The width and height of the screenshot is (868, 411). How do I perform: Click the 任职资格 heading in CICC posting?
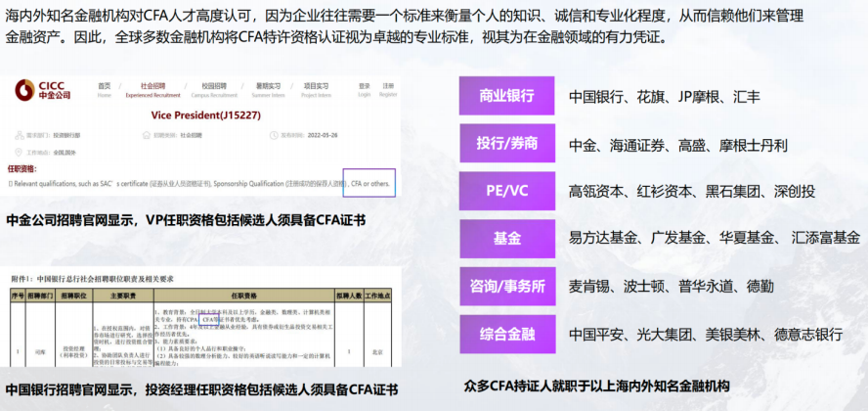[x=22, y=168]
